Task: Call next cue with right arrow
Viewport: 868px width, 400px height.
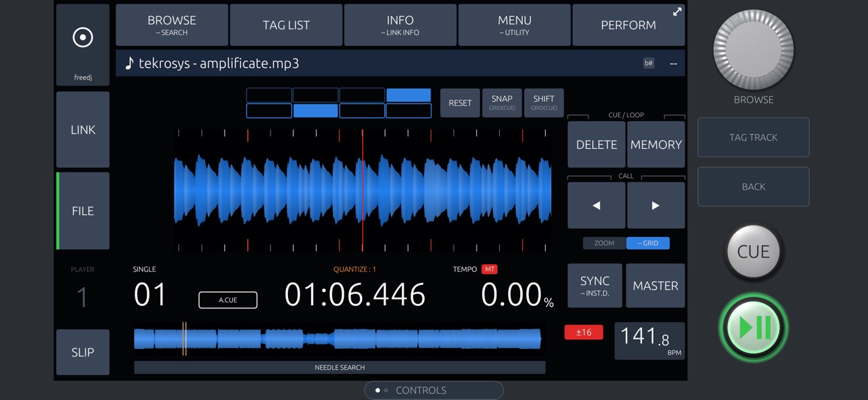Action: 655,205
